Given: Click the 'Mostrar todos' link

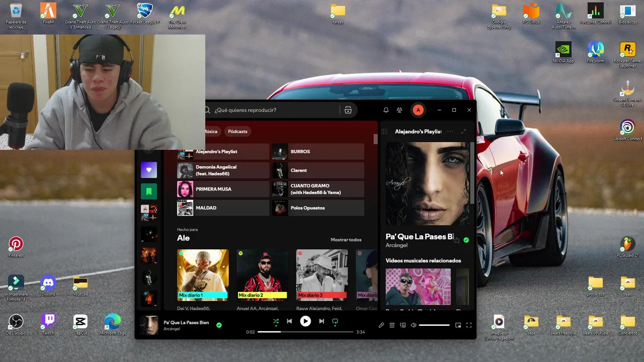Looking at the screenshot, I should (346, 240).
